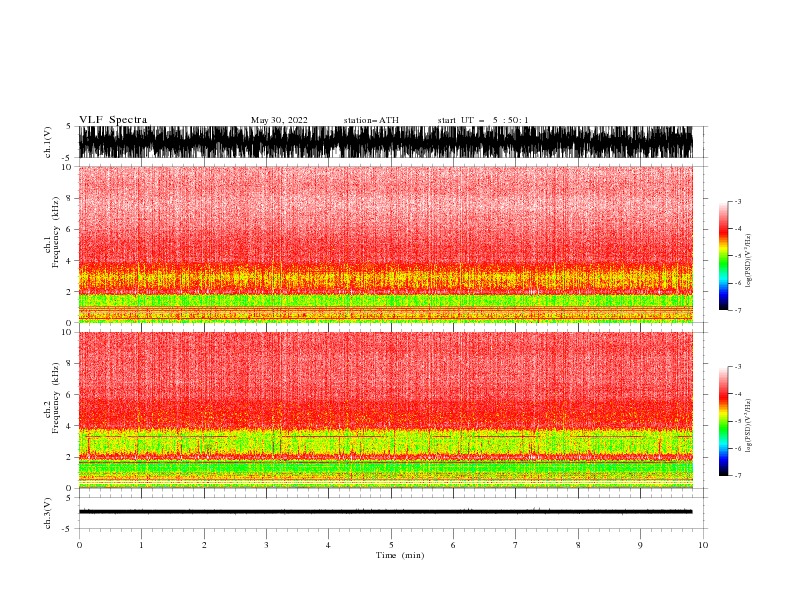Click the ch.2 colorbar "log(PSD)(V²/Hz)" label
Image resolution: width=792 pixels, height=612 pixels.
[x=748, y=426]
